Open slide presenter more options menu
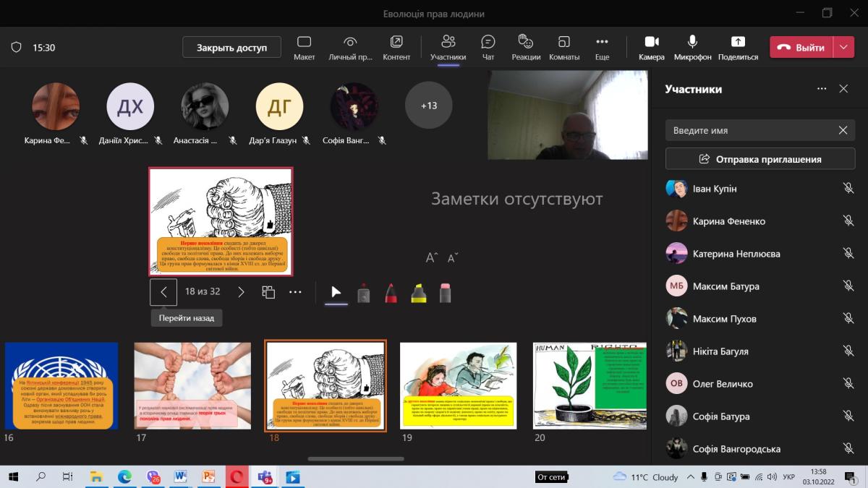 click(295, 292)
